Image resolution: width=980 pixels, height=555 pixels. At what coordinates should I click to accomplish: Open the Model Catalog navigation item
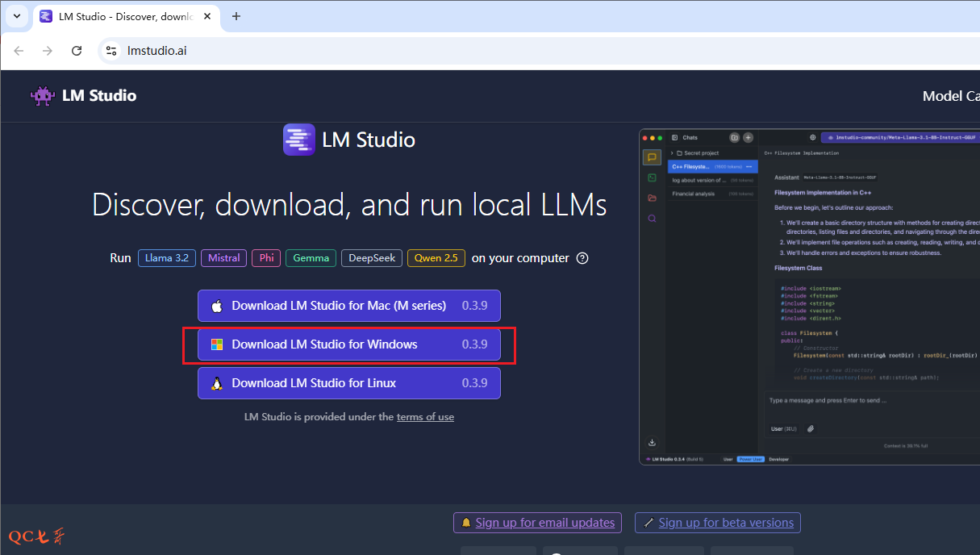tap(950, 96)
